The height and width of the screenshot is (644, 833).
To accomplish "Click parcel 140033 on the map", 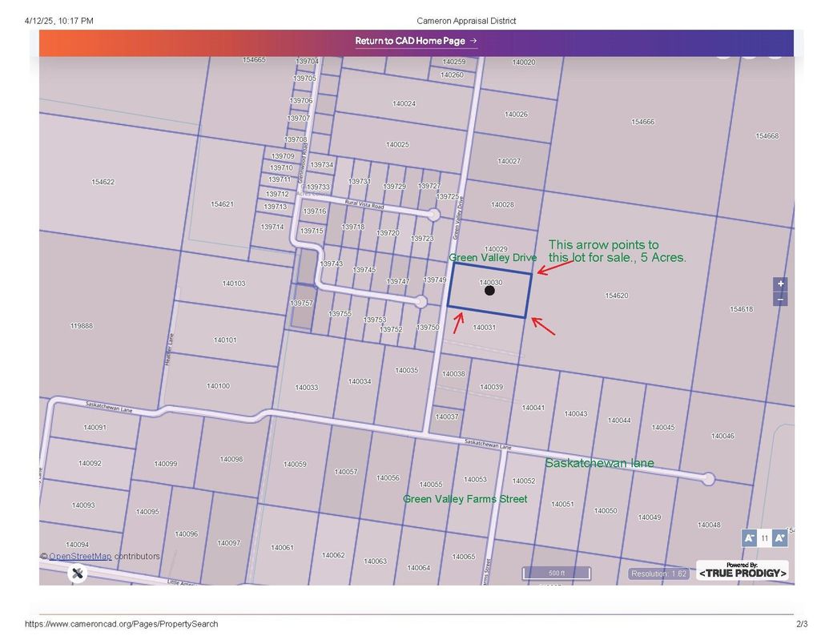I will click(x=306, y=388).
